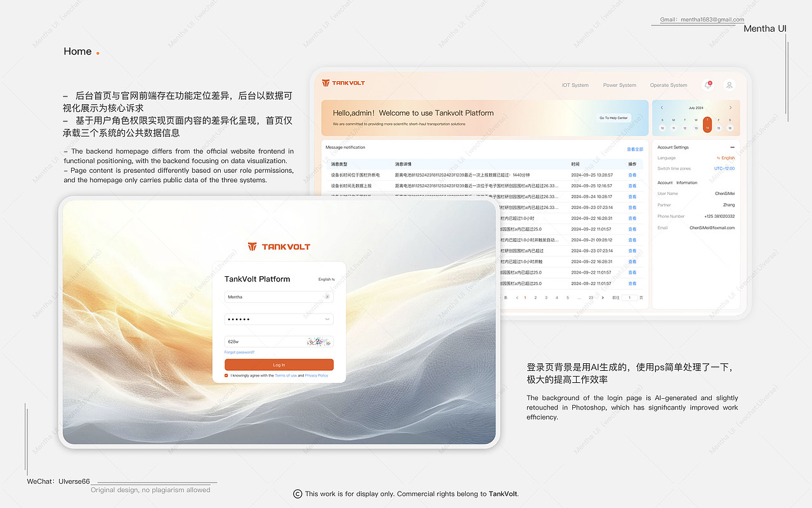The height and width of the screenshot is (508, 812).
Task: Click the Message notification panel title
Action: coord(345,147)
